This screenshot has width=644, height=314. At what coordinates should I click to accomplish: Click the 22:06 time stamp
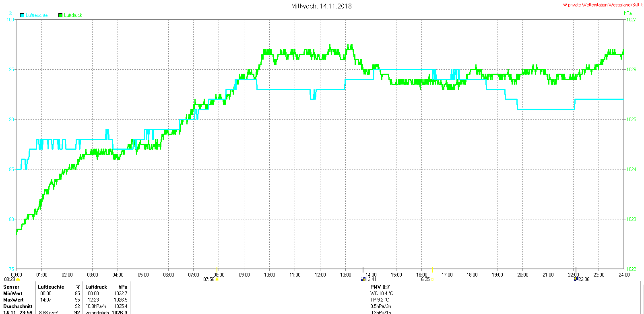pos(584,279)
